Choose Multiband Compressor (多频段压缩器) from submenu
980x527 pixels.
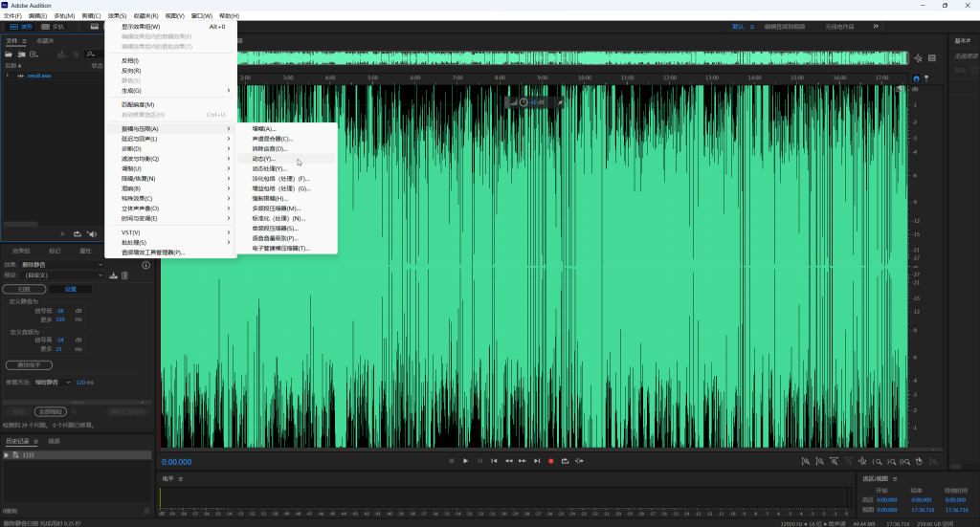pyautogui.click(x=286, y=209)
